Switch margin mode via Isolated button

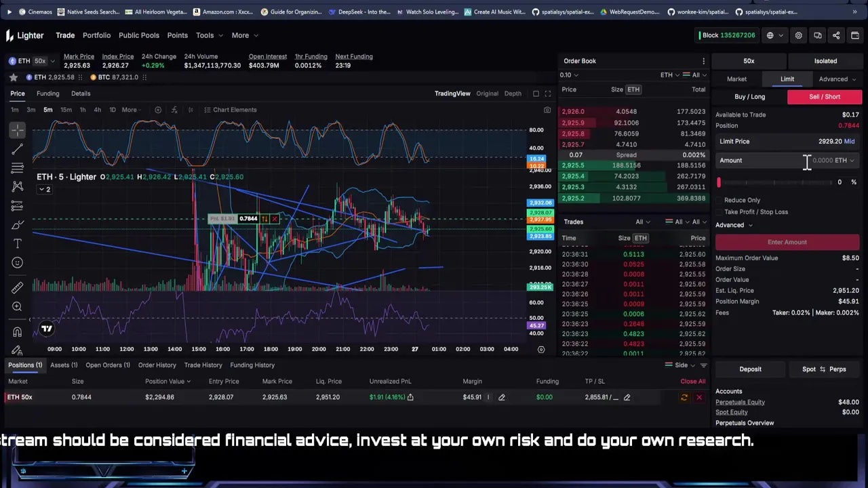click(x=825, y=61)
